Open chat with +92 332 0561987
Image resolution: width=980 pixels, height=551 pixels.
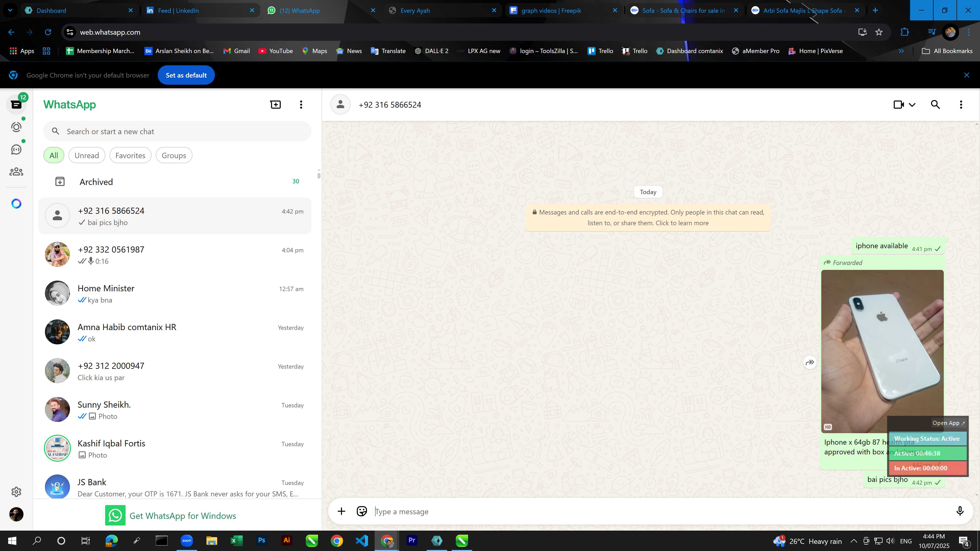click(x=175, y=254)
